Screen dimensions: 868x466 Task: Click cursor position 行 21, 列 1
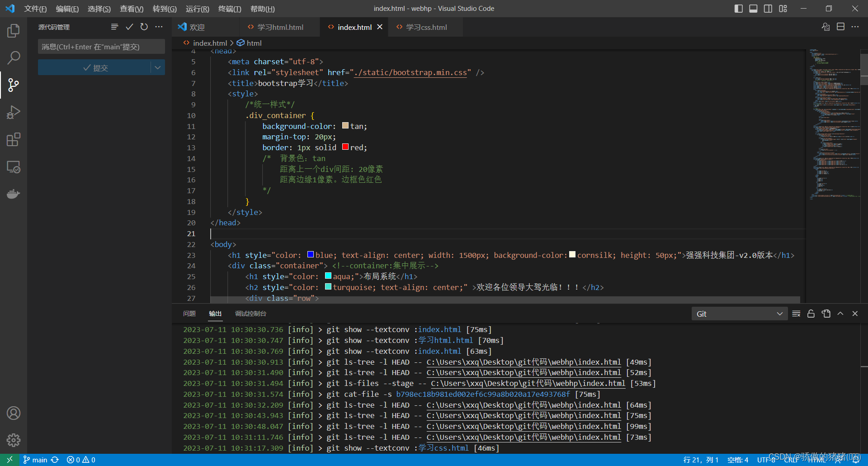click(701, 460)
